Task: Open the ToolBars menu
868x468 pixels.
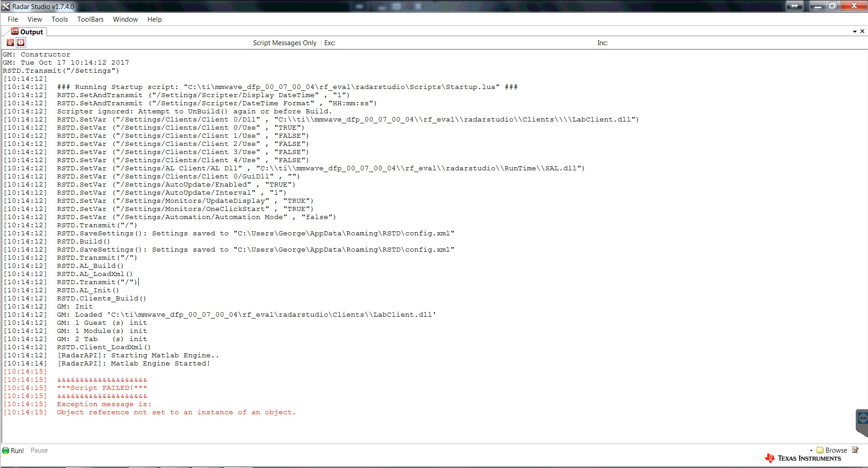Action: tap(90, 19)
